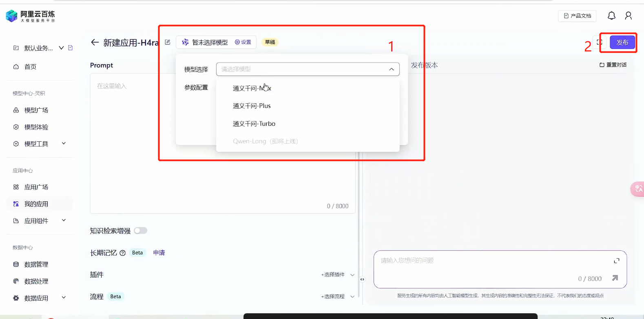
Task: Click the 模型工具 sidebar icon
Action: click(x=16, y=144)
